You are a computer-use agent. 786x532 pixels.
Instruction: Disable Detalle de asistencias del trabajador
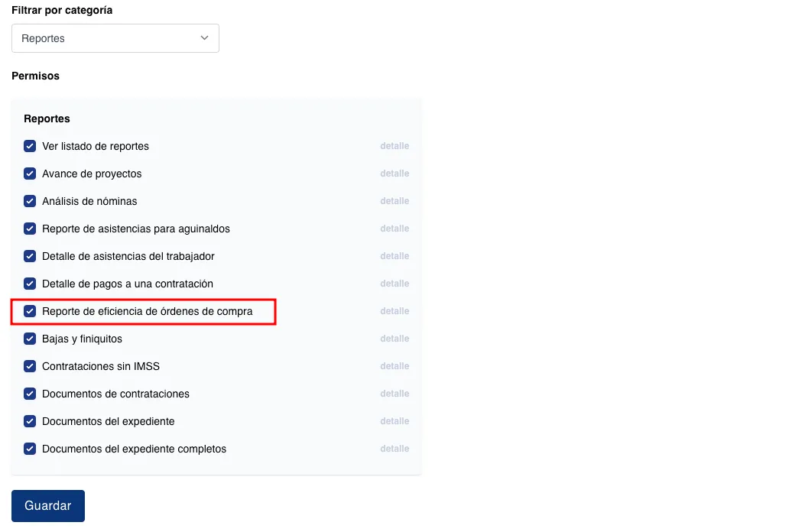pyautogui.click(x=30, y=256)
